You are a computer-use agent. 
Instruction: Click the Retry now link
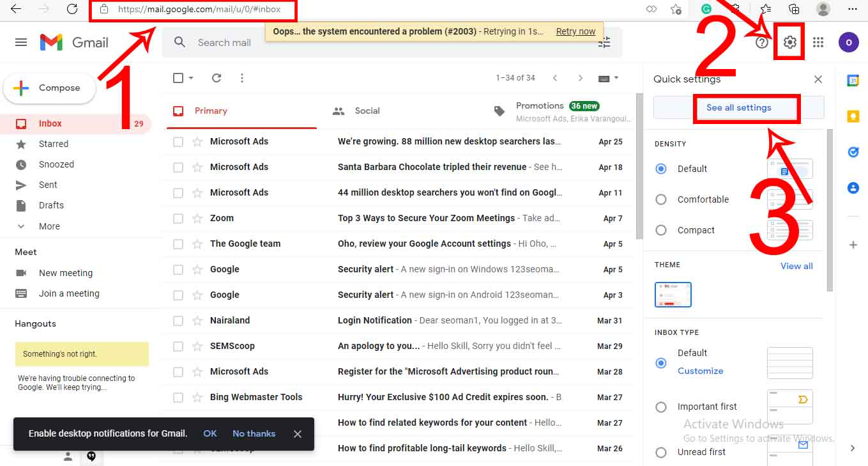[575, 31]
